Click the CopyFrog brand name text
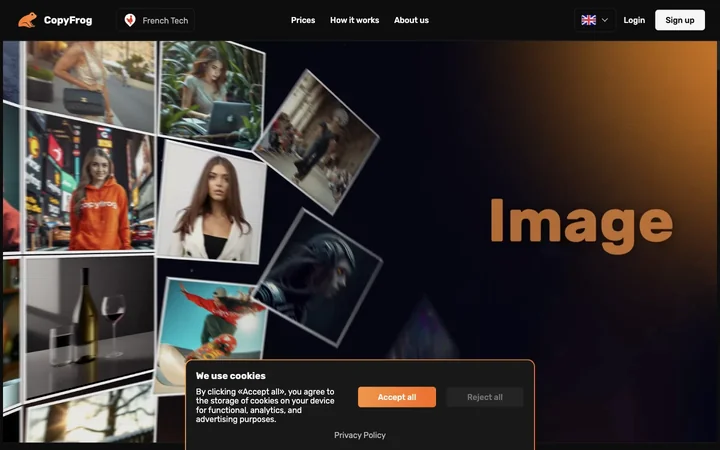720x450 pixels. click(68, 20)
